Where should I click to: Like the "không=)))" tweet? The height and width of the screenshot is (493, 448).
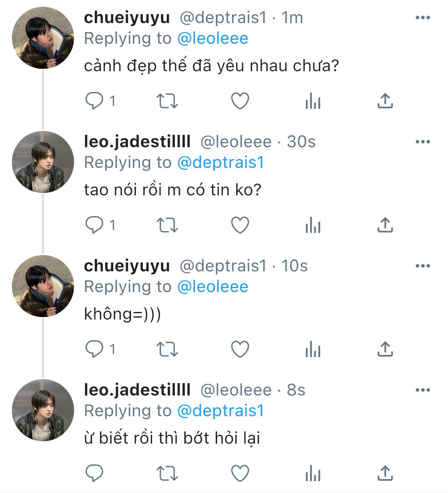[x=240, y=349]
